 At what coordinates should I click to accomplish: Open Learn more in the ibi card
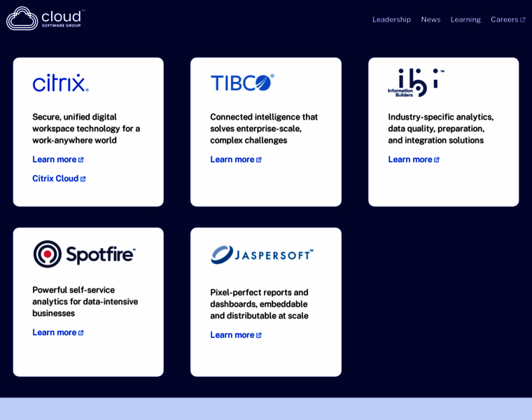pos(414,160)
